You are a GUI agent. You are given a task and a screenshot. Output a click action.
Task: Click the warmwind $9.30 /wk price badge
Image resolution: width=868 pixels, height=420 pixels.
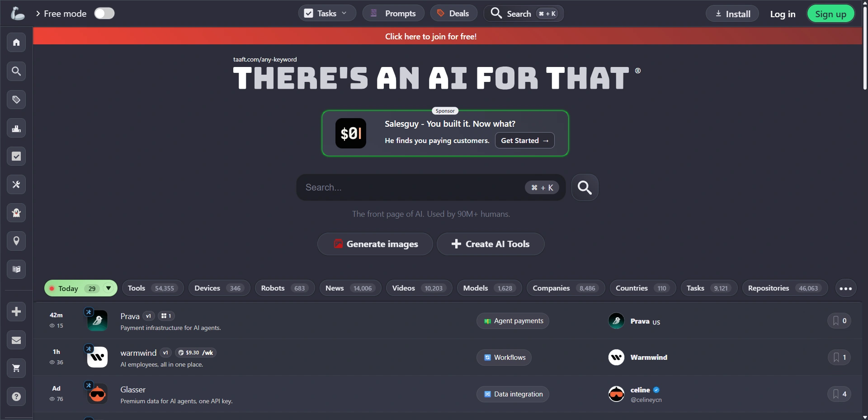click(196, 353)
